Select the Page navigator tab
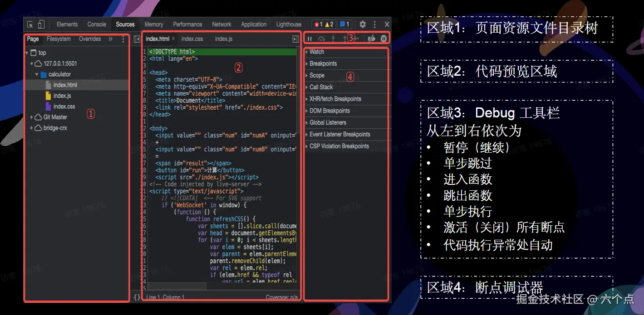Screen dimensions: 644x315 click(x=33, y=39)
